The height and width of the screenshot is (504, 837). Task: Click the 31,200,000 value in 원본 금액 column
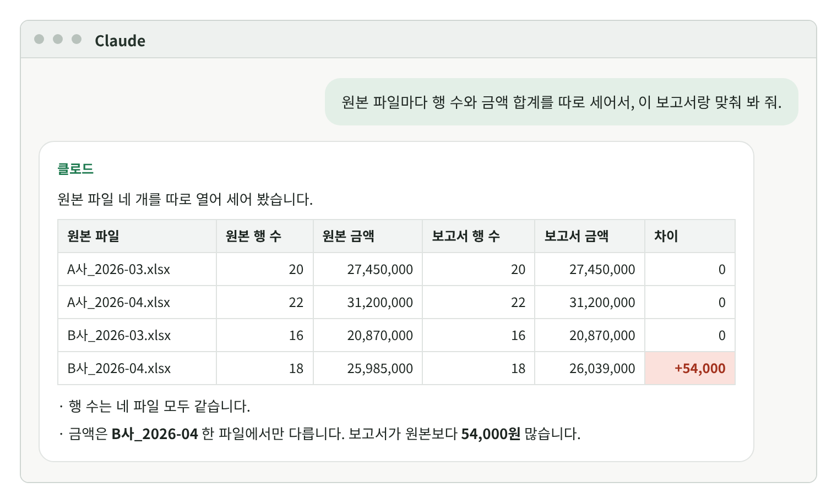coord(380,302)
